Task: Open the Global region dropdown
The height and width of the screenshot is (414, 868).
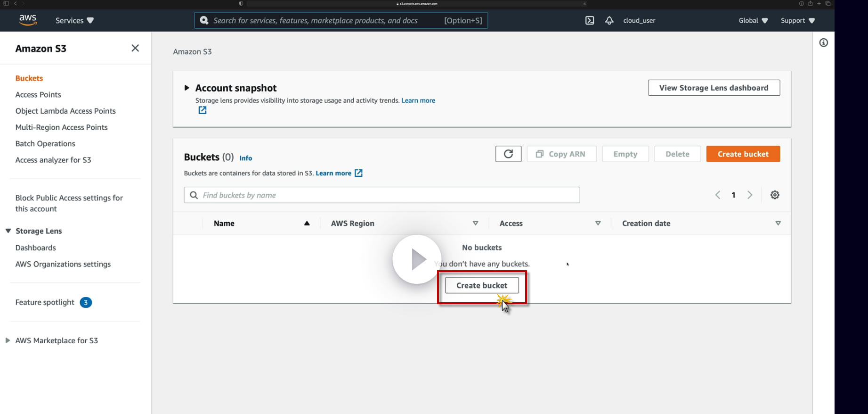Action: pos(753,20)
